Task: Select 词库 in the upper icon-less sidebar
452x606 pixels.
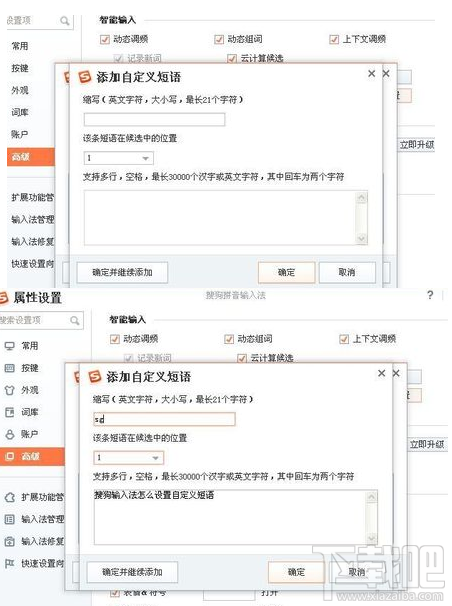Action: click(20, 112)
